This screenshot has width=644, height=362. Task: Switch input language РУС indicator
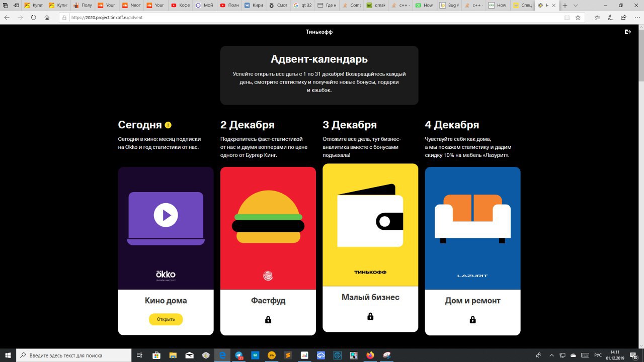click(598, 355)
